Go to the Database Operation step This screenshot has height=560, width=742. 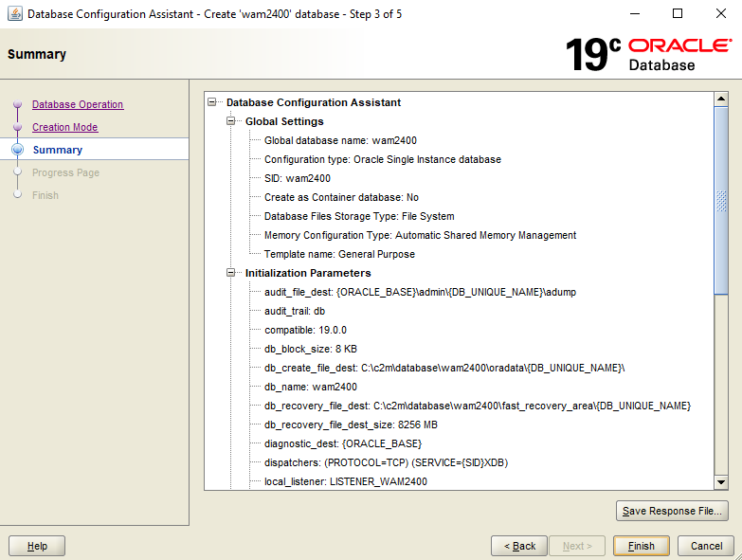tap(78, 104)
